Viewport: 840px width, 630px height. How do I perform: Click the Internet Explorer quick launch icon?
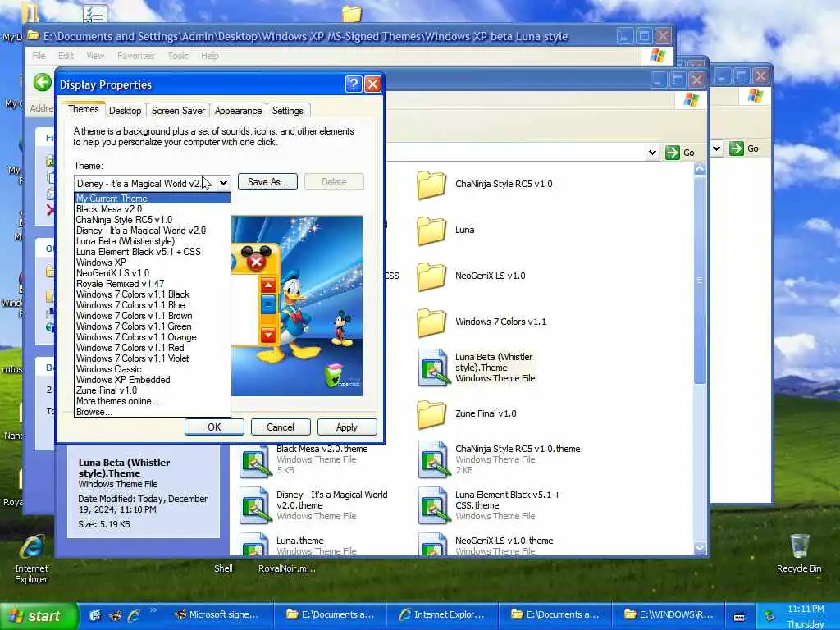tap(134, 615)
